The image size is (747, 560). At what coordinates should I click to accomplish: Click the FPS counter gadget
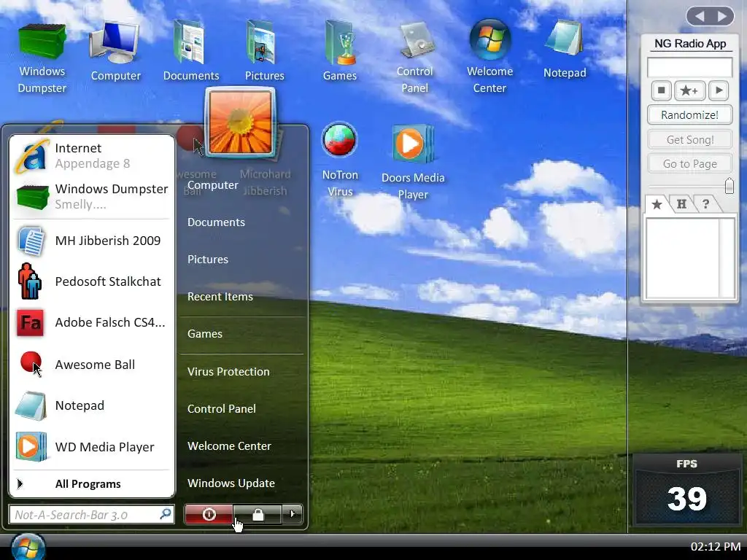tap(686, 489)
